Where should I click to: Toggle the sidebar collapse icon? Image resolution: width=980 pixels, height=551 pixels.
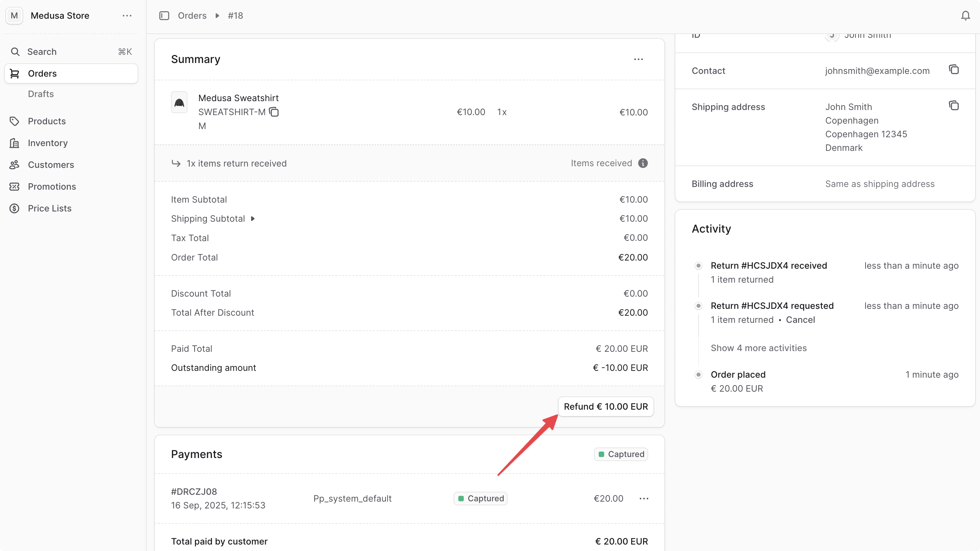pos(164,16)
